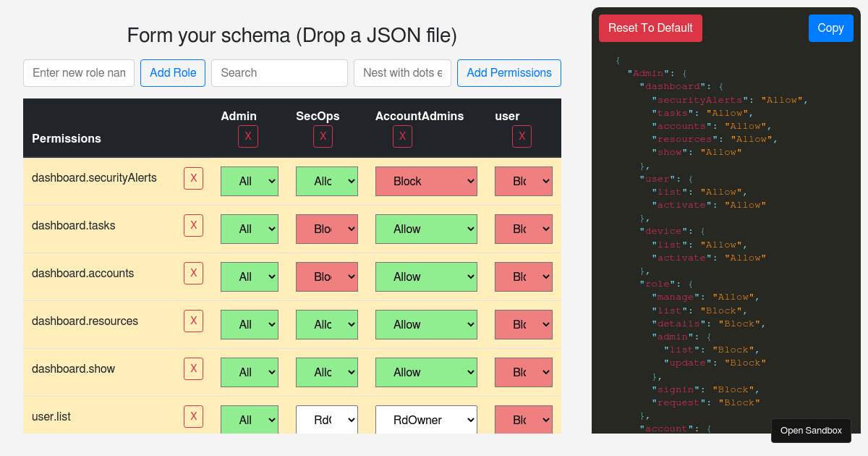Open the AccountAdmins Block dropdown for dashboard.securityAlerts

click(x=426, y=181)
